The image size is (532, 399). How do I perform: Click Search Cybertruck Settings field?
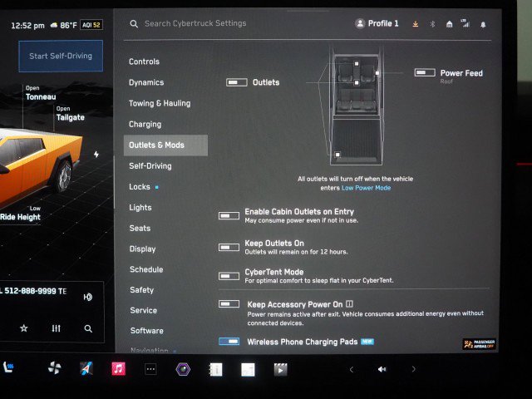(x=195, y=23)
